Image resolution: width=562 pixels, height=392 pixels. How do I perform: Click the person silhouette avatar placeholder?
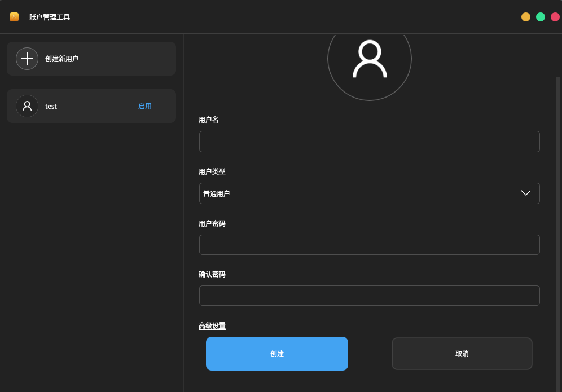pos(370,59)
